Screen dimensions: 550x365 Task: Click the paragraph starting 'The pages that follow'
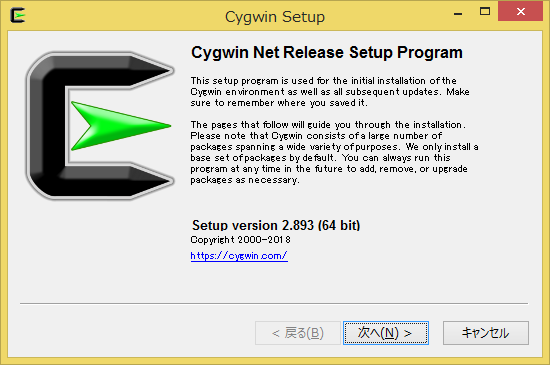(334, 152)
